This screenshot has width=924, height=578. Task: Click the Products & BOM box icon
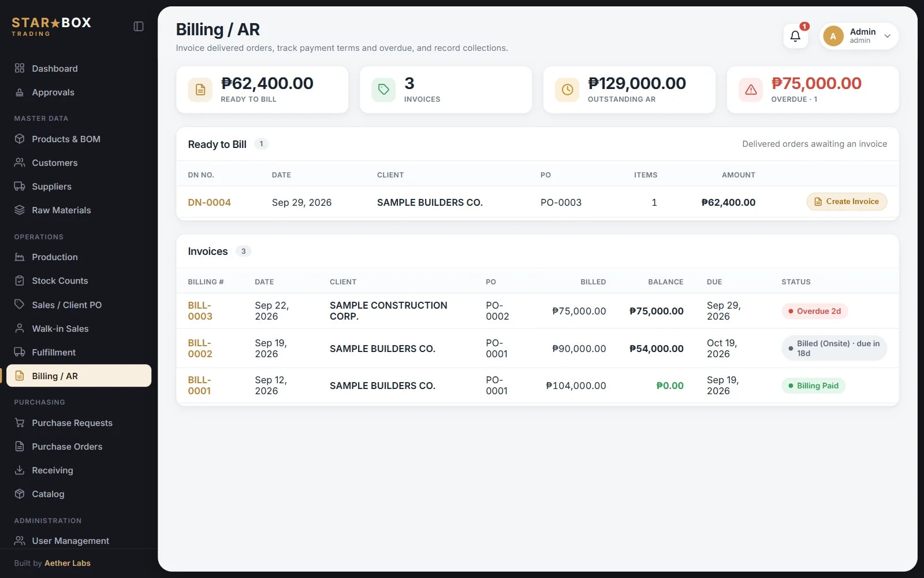click(20, 139)
